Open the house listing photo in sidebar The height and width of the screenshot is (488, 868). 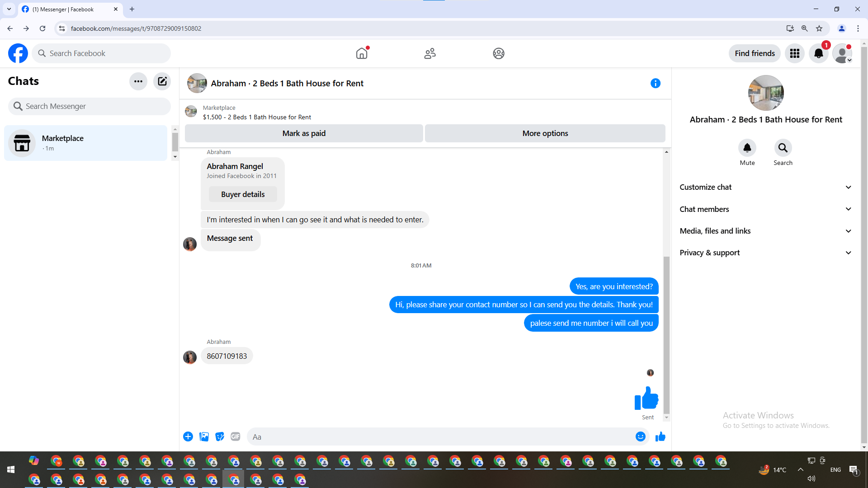click(766, 93)
